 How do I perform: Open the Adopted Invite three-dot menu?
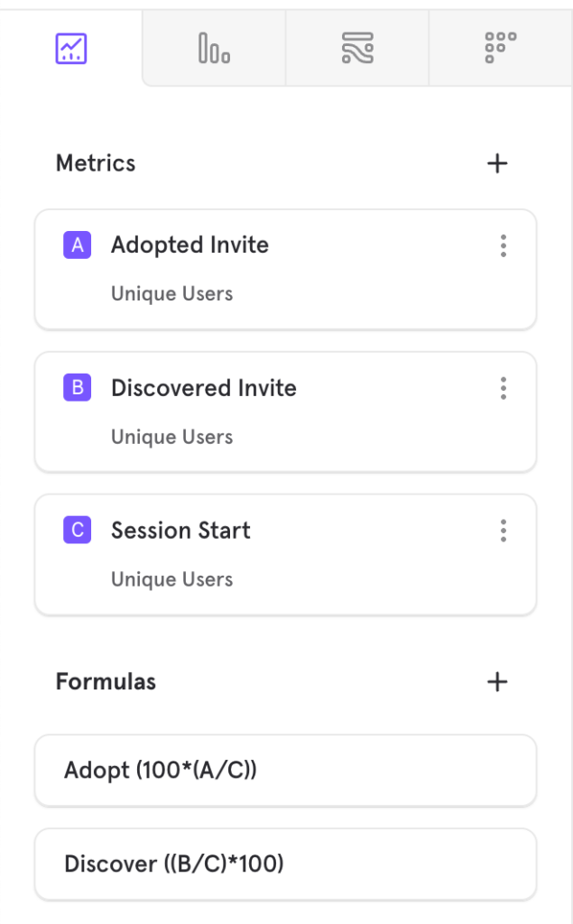503,245
